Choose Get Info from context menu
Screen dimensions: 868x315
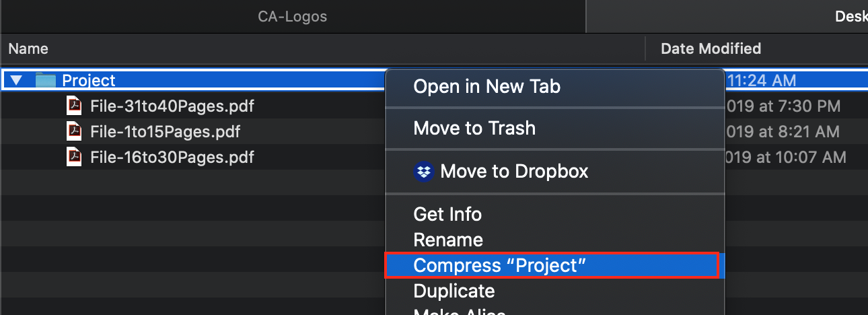(447, 214)
